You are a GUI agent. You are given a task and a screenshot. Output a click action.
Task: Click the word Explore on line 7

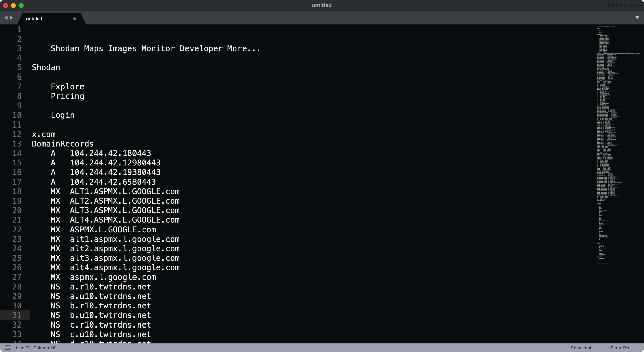[x=67, y=87]
